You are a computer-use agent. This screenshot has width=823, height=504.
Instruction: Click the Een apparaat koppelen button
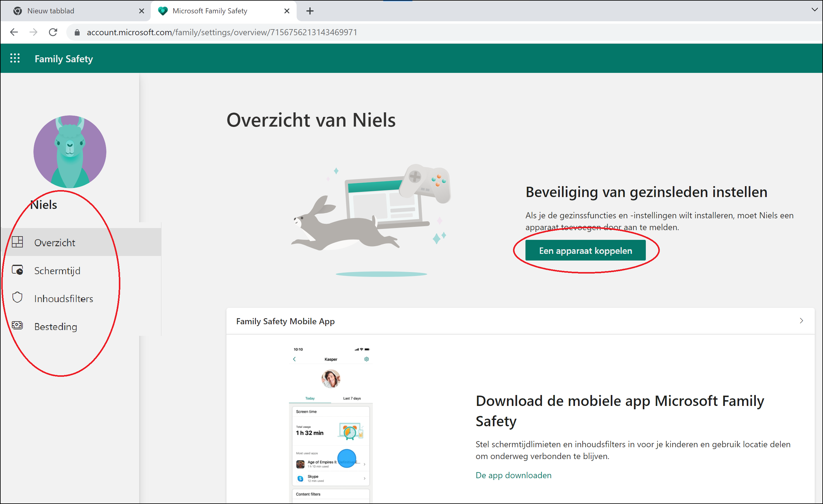pos(585,250)
